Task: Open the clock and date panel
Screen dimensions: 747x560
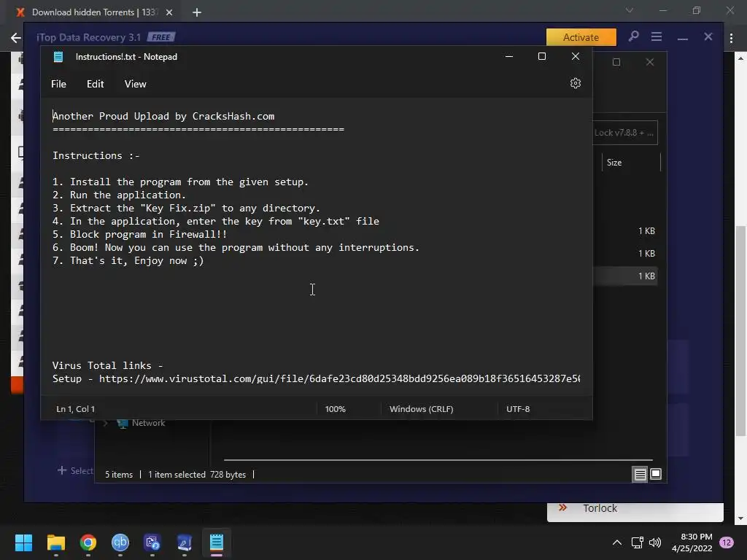Action: [692, 542]
